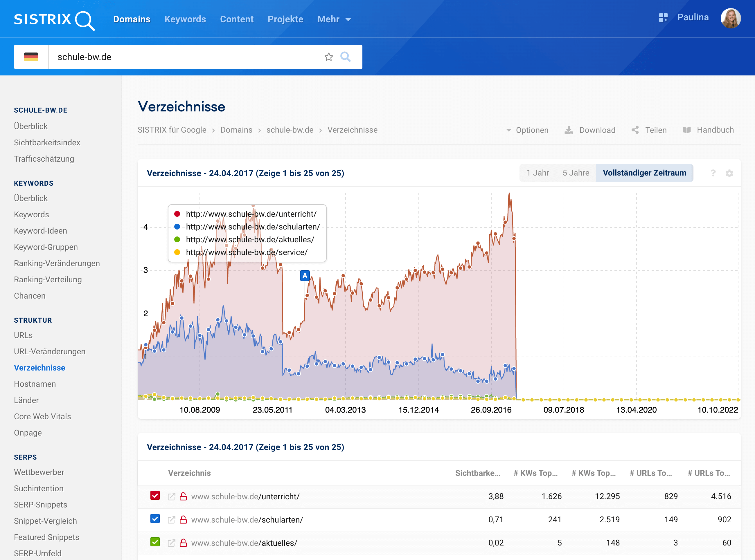
Task: Open the German flag country selector
Action: (31, 57)
